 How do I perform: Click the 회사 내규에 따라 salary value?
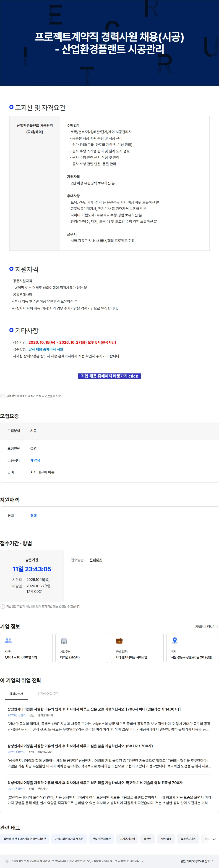(42, 472)
